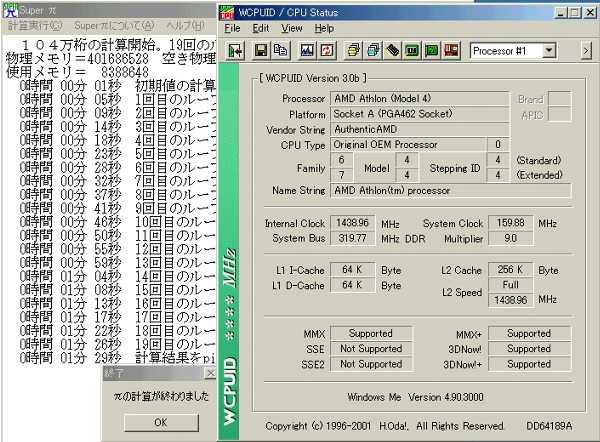Click the 01分 26秒 19th loop line

[x=117, y=344]
